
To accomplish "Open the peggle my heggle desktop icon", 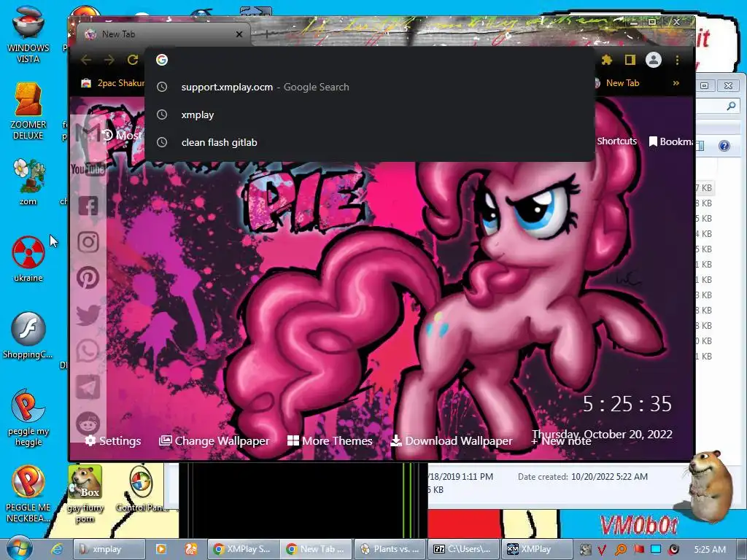I will tap(28, 418).
